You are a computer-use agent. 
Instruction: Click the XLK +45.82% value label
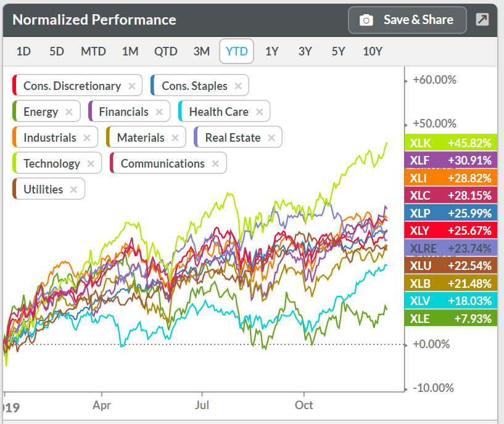click(x=450, y=143)
